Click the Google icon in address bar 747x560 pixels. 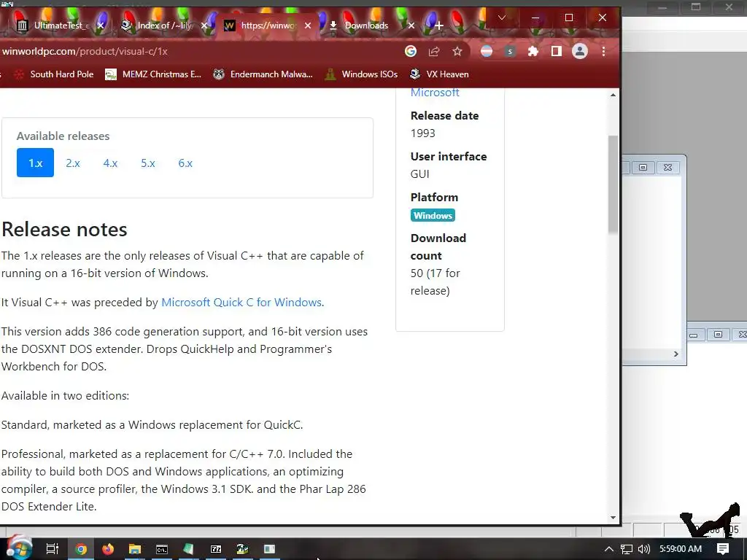click(411, 52)
